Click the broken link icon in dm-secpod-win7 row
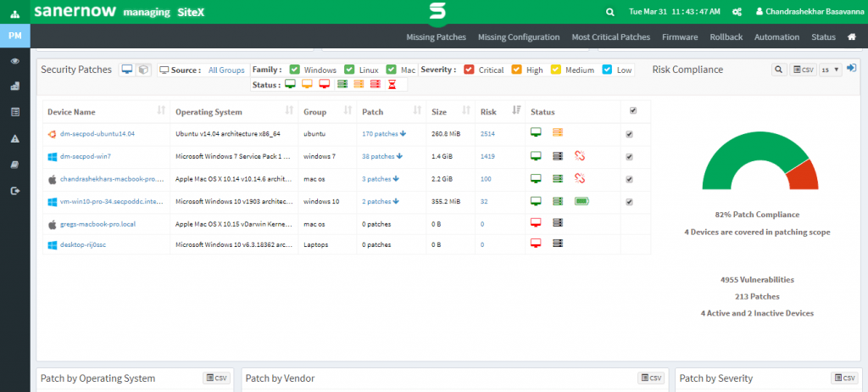 580,156
